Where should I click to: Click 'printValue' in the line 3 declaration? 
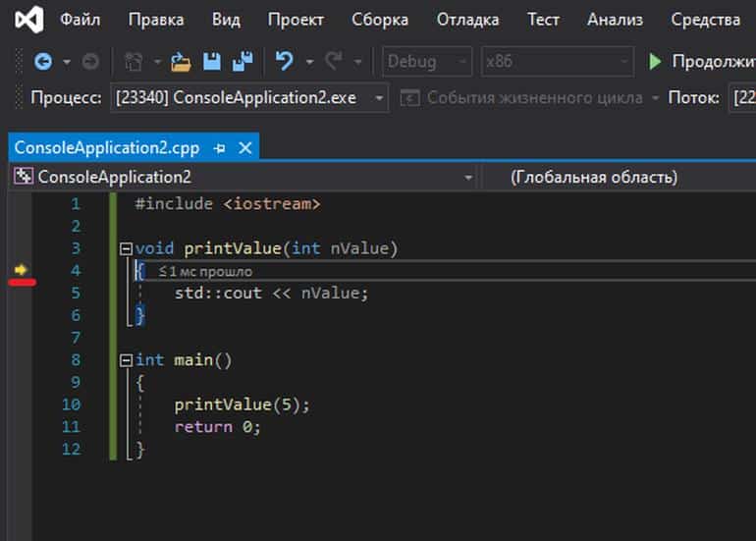click(233, 248)
